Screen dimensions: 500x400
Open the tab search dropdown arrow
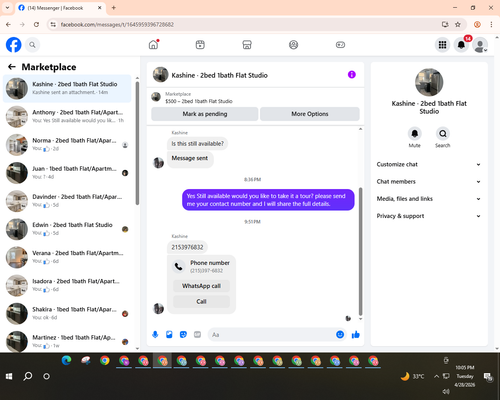[7, 7]
